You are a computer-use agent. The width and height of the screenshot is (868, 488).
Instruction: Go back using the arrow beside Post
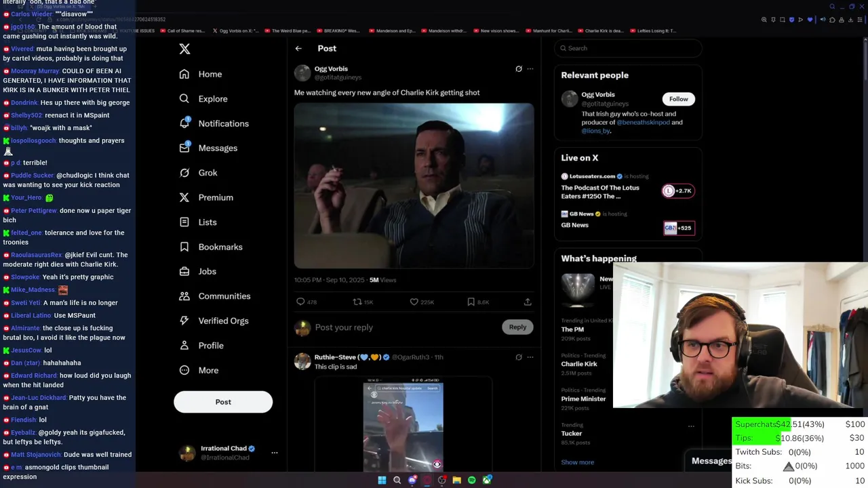point(298,48)
